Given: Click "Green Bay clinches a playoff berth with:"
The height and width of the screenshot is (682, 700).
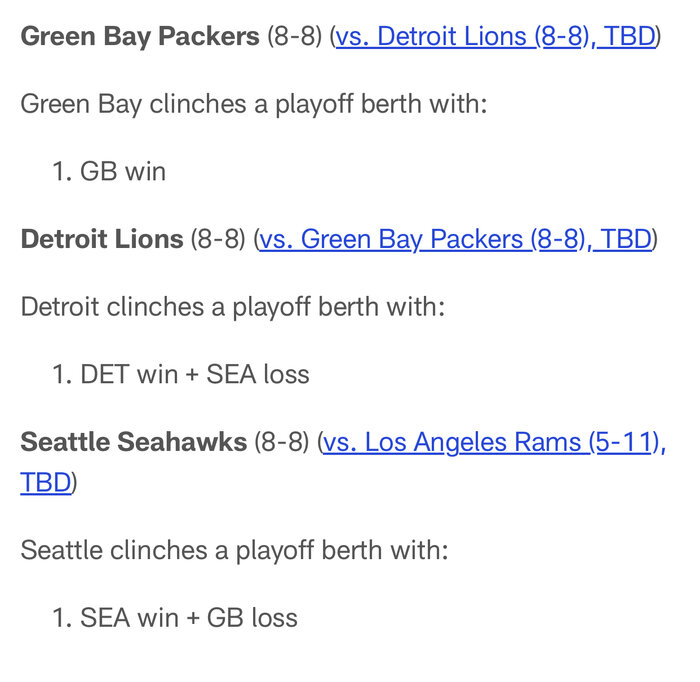Looking at the screenshot, I should point(253,104).
